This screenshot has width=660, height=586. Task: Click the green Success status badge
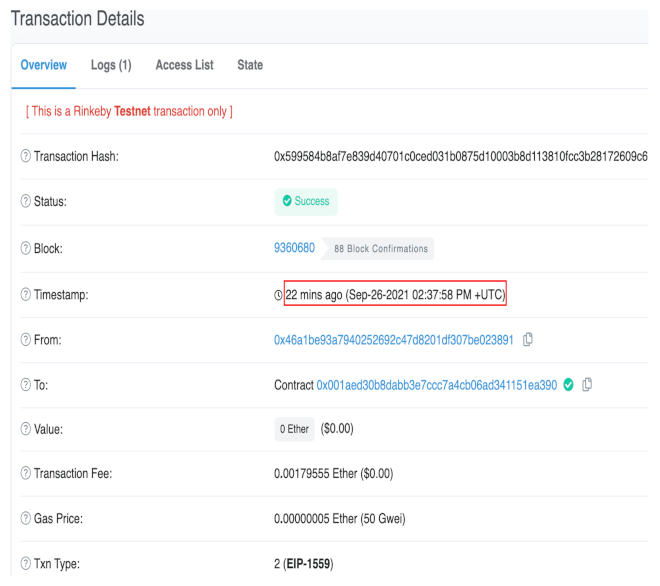coord(306,202)
